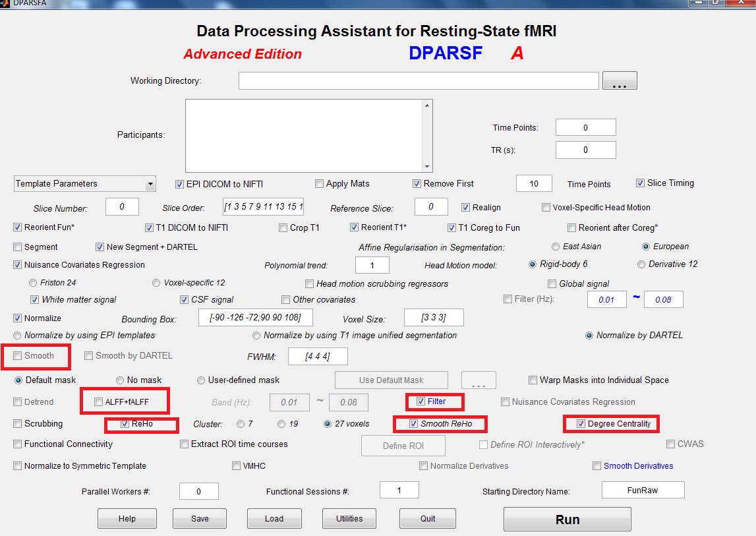Click the Bounding Box field
The height and width of the screenshot is (536, 756).
pyautogui.click(x=256, y=318)
